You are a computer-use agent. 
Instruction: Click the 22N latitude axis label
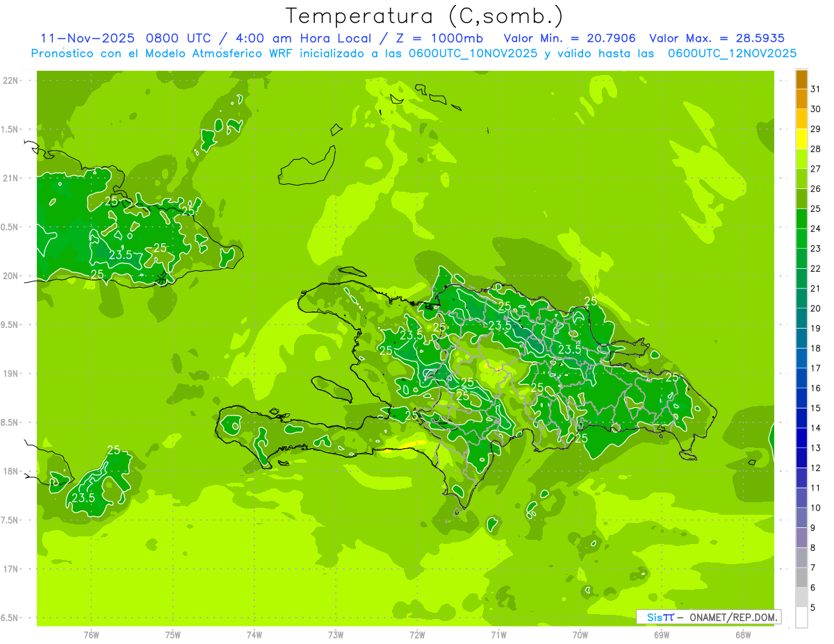coord(12,81)
